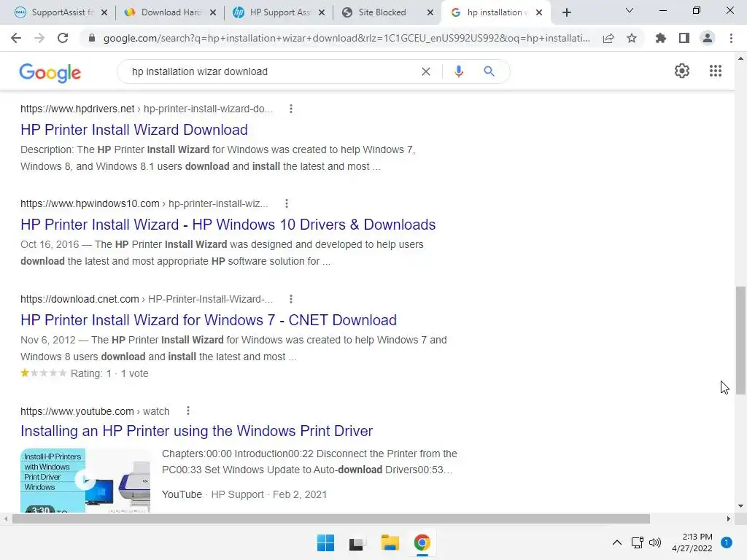Image resolution: width=747 pixels, height=560 pixels.
Task: Open CNET Download Install Wizard link
Action: (x=208, y=320)
